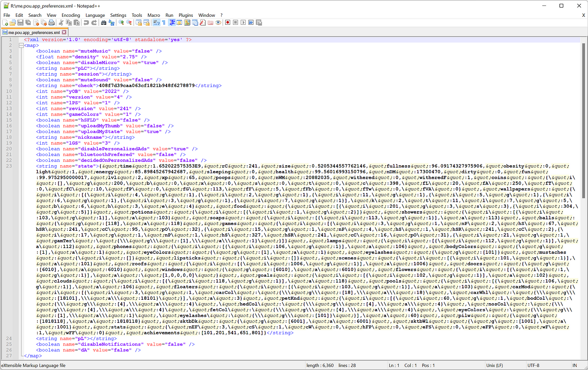Open the Replace dialog toolbar icon
Image resolution: width=588 pixels, height=370 pixels.
click(x=111, y=23)
